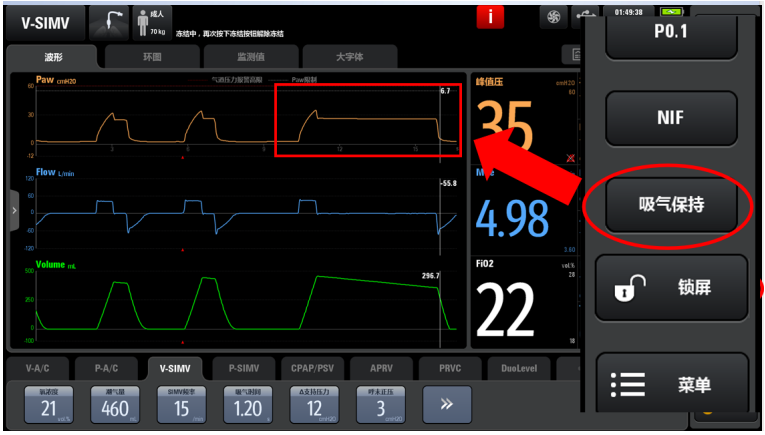765x435 pixels.
Task: Tap the menu list icon
Action: click(x=627, y=385)
